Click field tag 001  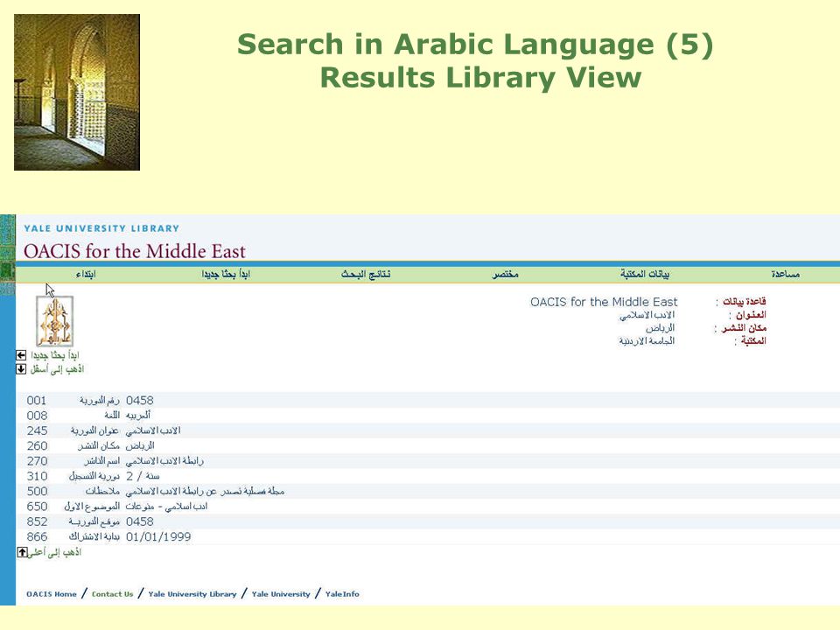click(37, 401)
